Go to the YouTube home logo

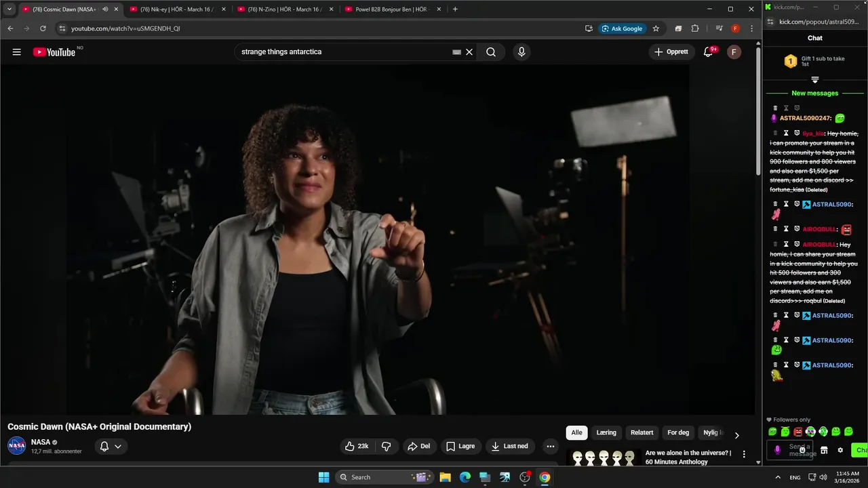54,52
